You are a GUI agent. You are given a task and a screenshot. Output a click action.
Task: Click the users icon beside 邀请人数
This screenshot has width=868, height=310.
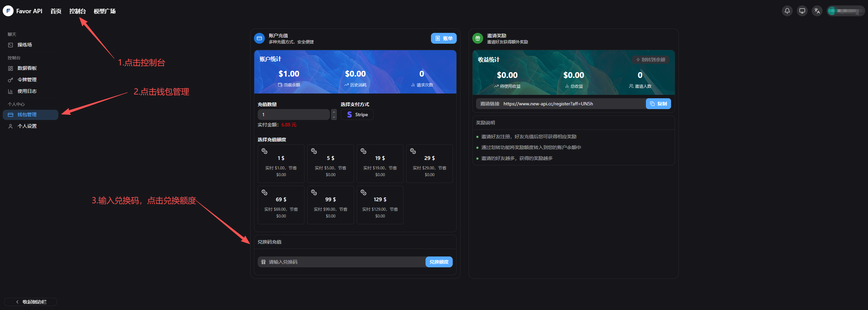click(x=631, y=86)
